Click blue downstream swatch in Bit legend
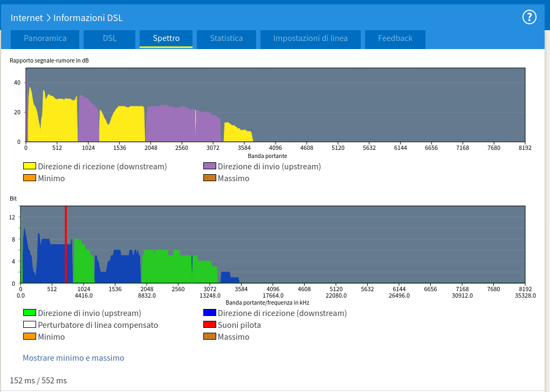The image size is (550, 392). [209, 312]
